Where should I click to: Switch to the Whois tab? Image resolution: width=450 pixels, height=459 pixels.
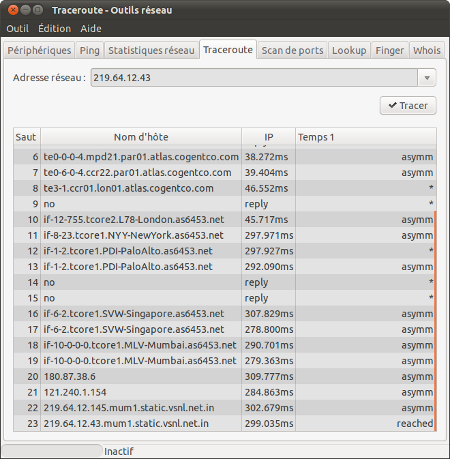click(x=427, y=50)
